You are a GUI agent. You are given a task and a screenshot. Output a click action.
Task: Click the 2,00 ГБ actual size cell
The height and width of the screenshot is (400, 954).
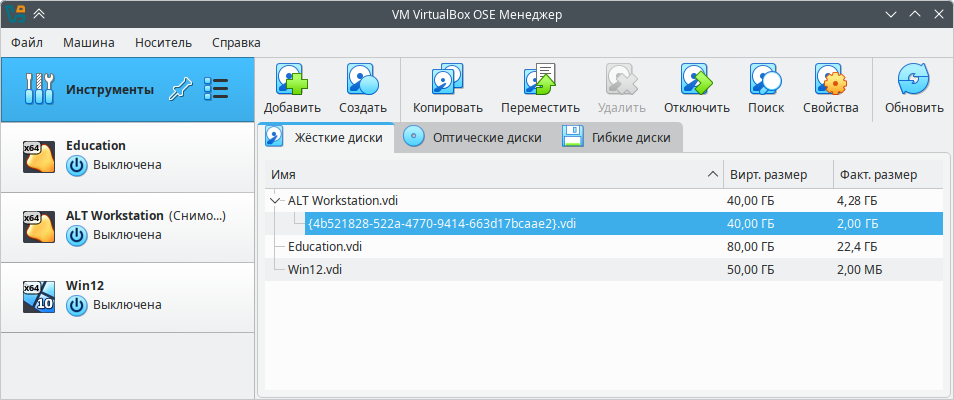pyautogui.click(x=857, y=223)
